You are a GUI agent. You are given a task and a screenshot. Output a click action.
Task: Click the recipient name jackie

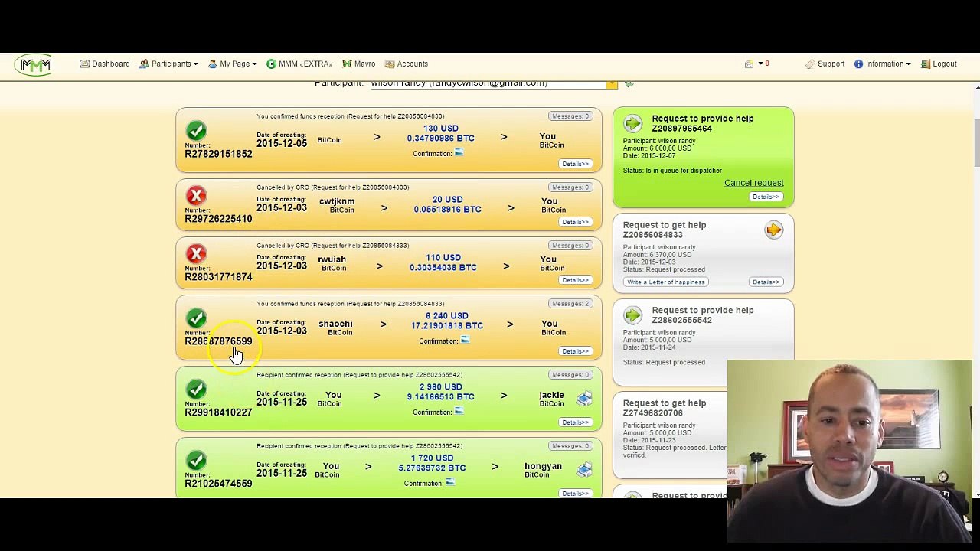(x=551, y=396)
